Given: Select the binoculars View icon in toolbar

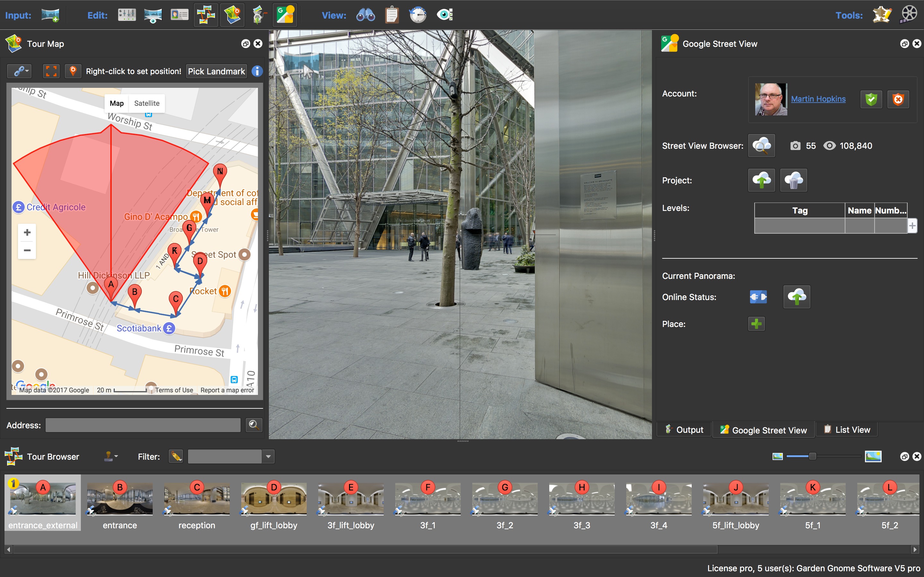Looking at the screenshot, I should tap(366, 15).
